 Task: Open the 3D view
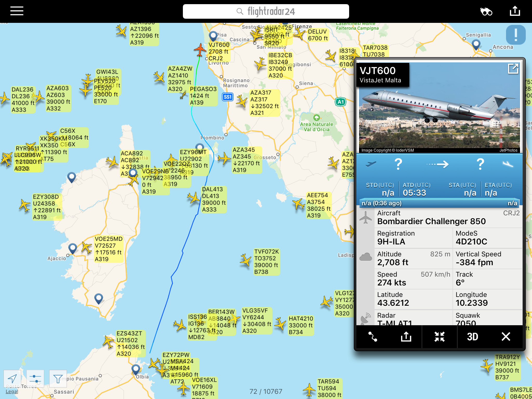click(473, 337)
